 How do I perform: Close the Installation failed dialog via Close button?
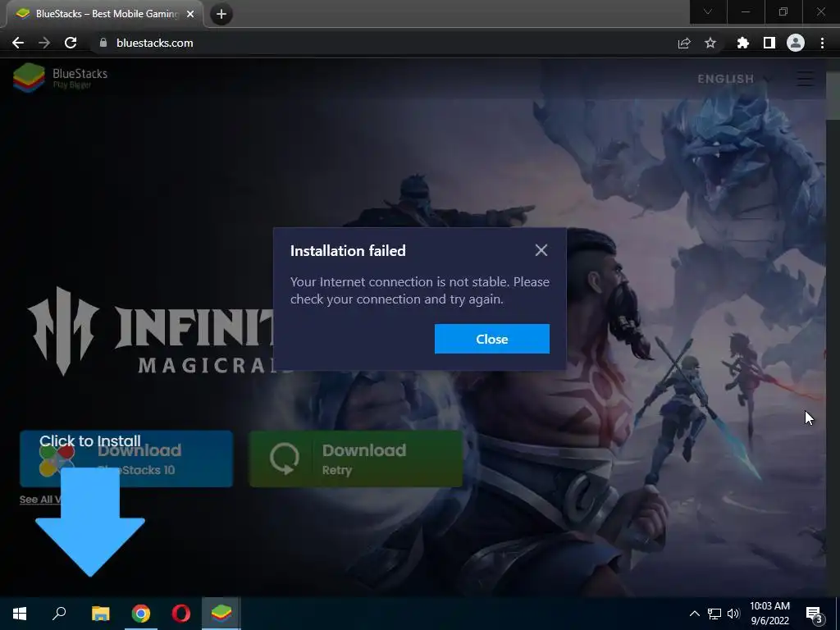(492, 339)
